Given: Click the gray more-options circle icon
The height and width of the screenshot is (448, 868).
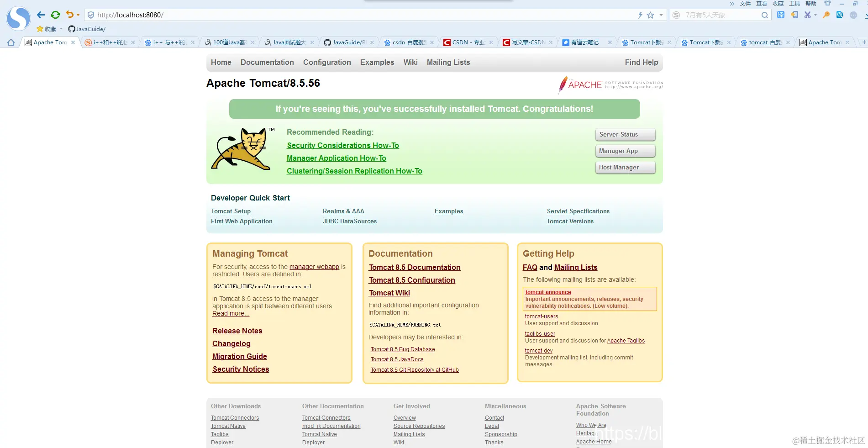Looking at the screenshot, I should (853, 15).
